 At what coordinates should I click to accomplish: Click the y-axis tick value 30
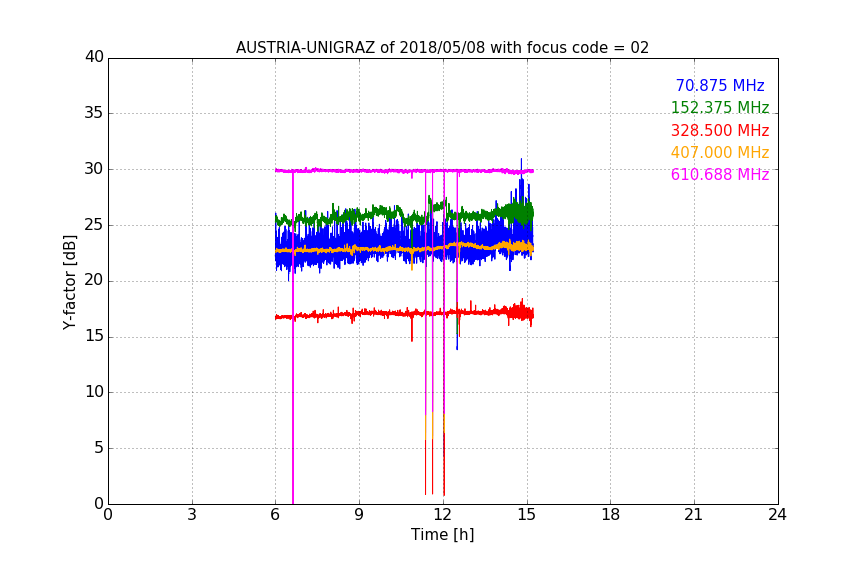pos(94,169)
